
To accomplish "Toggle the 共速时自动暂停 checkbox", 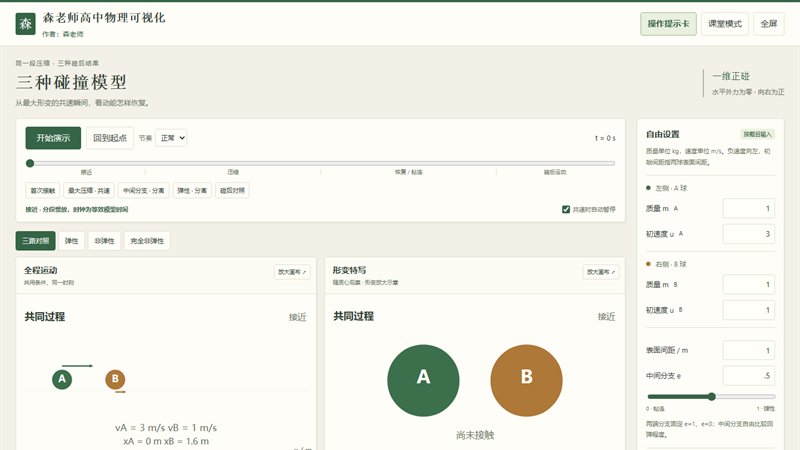I will [566, 209].
